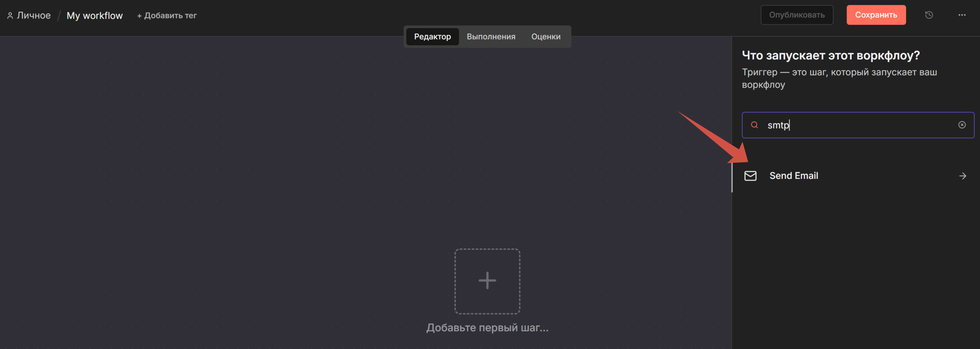Clear the smtp search with X icon

[x=962, y=125]
